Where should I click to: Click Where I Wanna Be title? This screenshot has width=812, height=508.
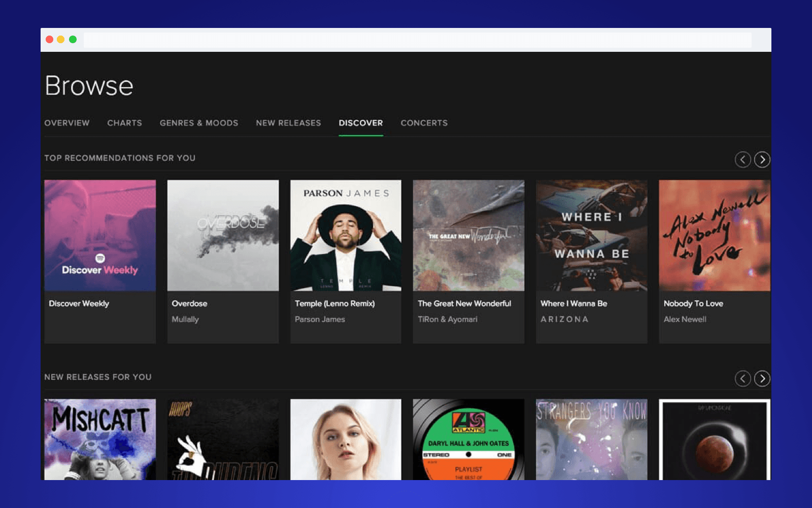click(574, 303)
